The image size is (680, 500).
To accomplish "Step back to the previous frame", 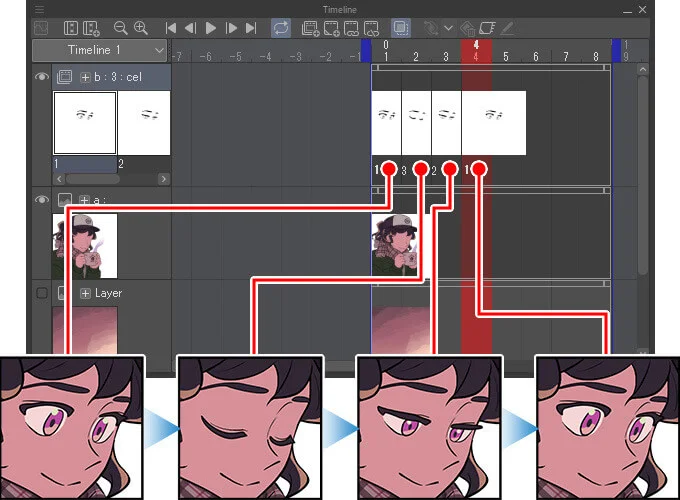I will [191, 29].
